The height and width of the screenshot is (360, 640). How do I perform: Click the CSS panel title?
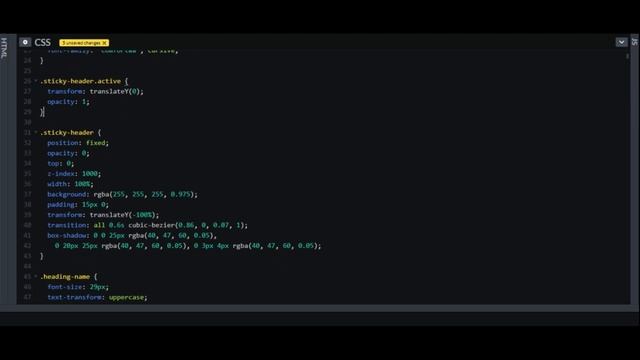click(x=42, y=42)
